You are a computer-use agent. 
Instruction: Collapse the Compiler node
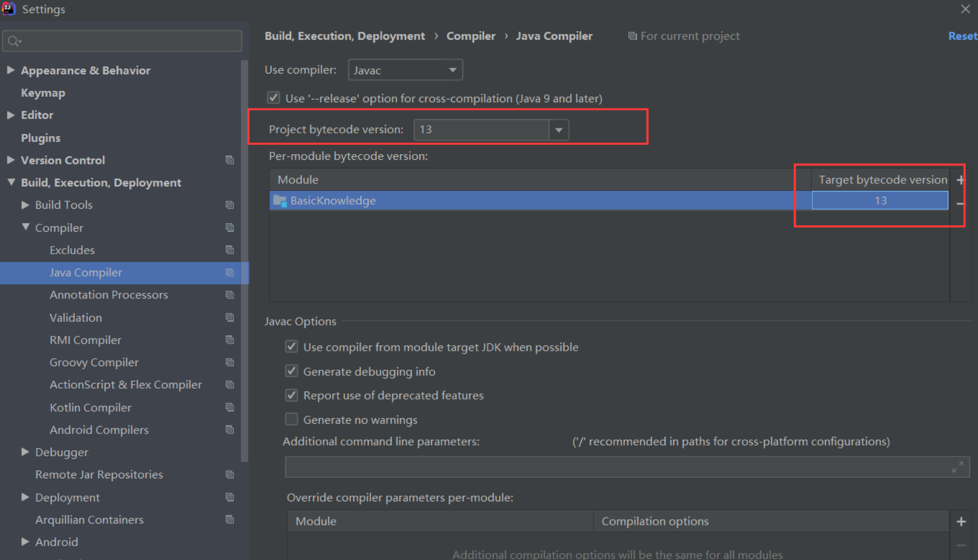pyautogui.click(x=25, y=227)
